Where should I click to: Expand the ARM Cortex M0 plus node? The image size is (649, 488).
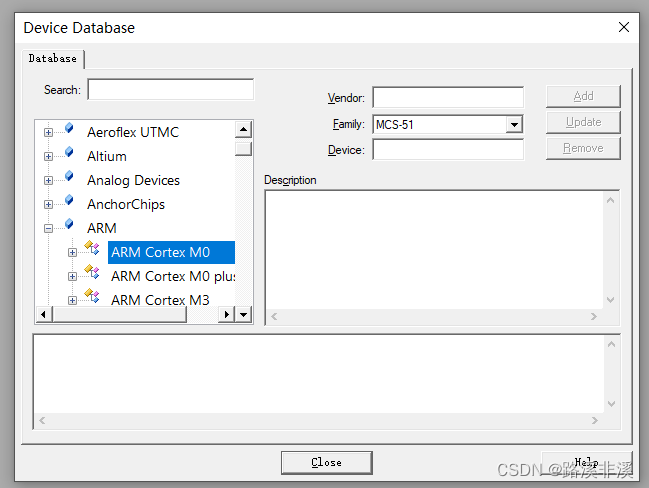click(72, 276)
